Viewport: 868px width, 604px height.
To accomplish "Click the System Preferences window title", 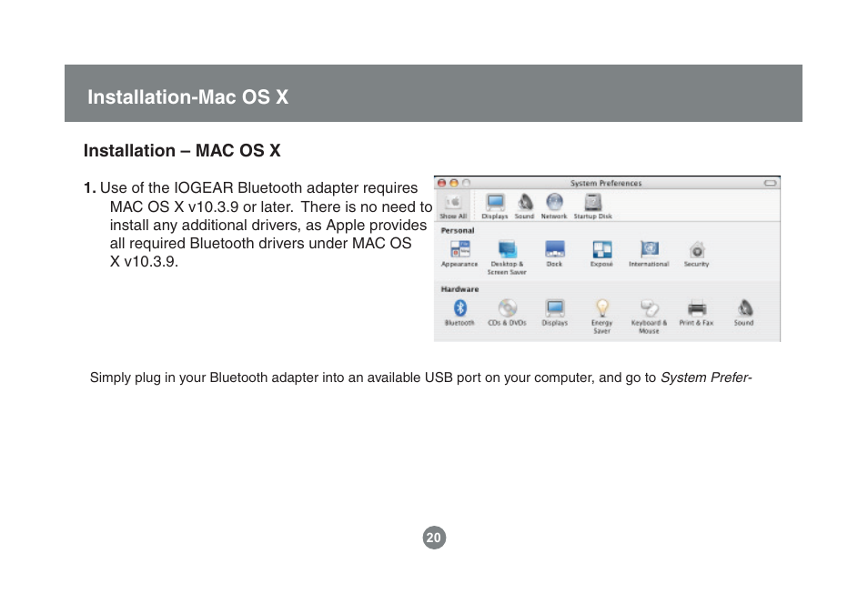I will [x=606, y=183].
